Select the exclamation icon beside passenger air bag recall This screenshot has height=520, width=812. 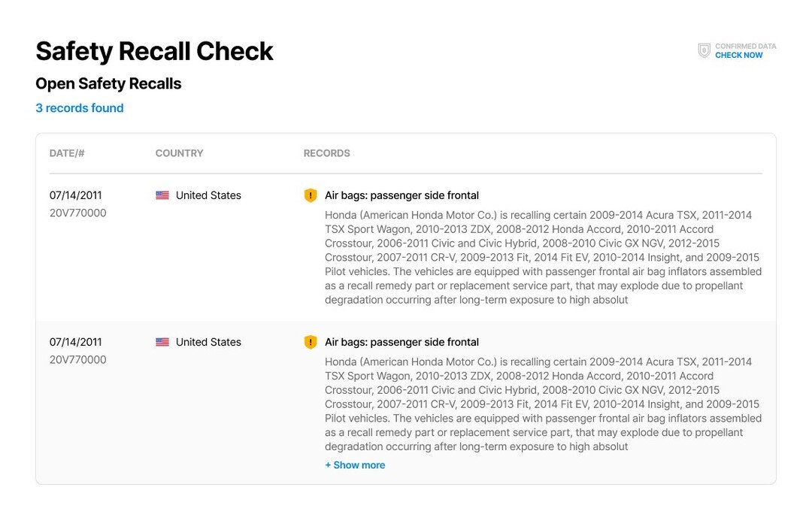click(311, 195)
